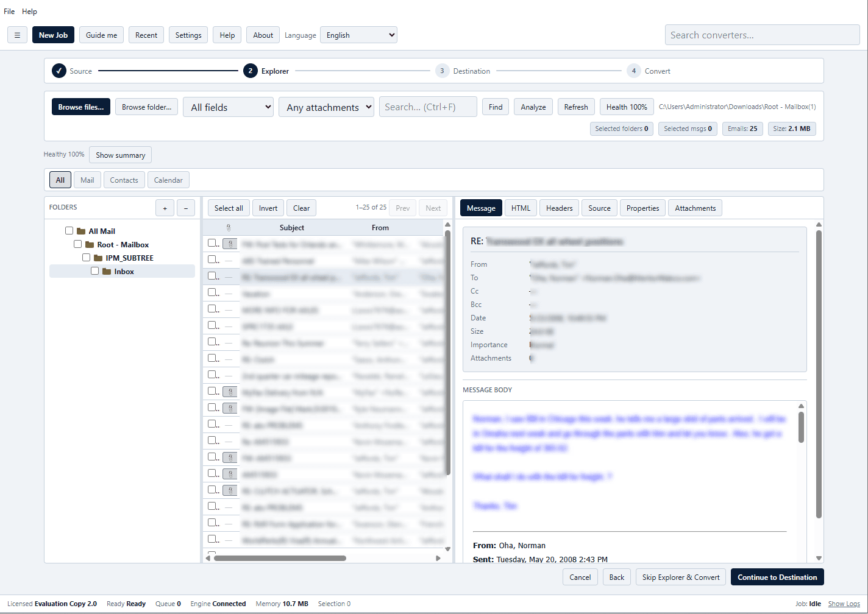Open the Language dropdown showing English

[x=358, y=35]
